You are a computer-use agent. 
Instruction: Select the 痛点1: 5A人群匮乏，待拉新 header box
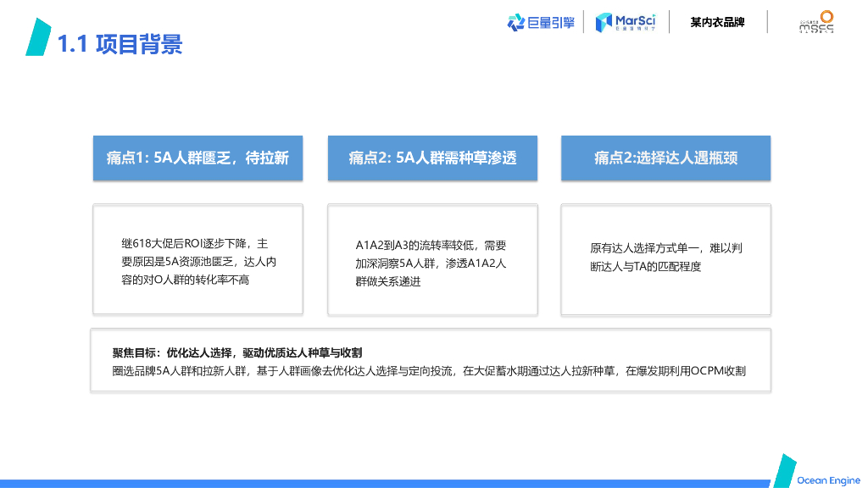point(198,158)
